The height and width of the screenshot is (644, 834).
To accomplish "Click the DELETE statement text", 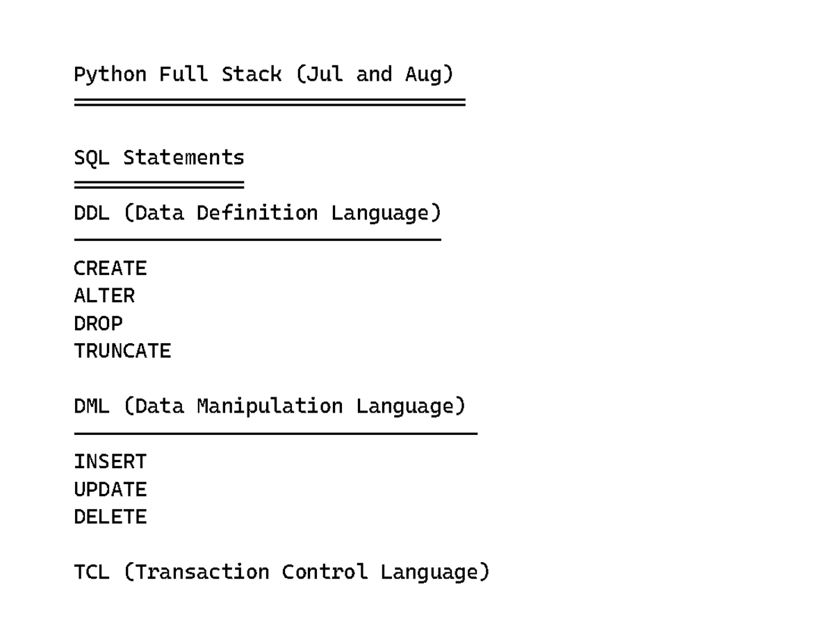I will pyautogui.click(x=111, y=517).
